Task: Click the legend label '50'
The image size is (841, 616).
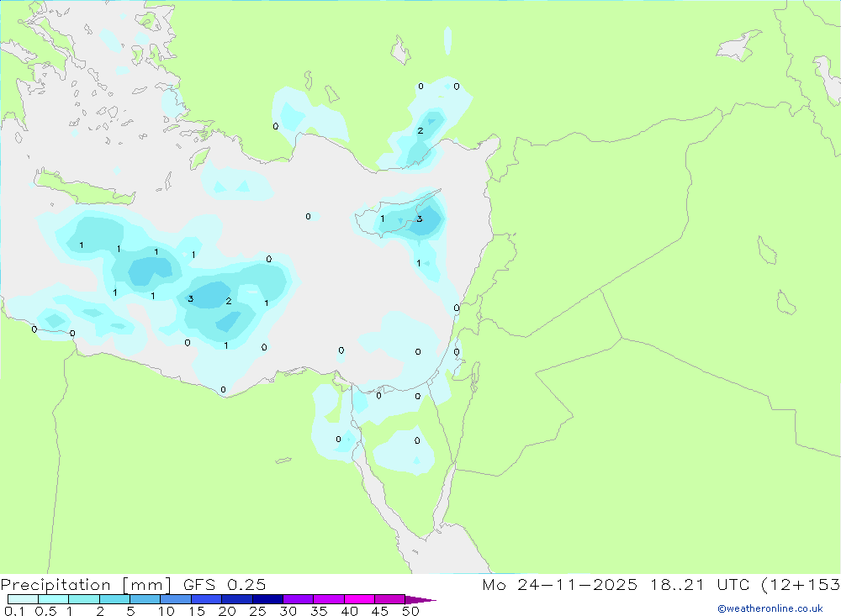Action: [x=410, y=611]
